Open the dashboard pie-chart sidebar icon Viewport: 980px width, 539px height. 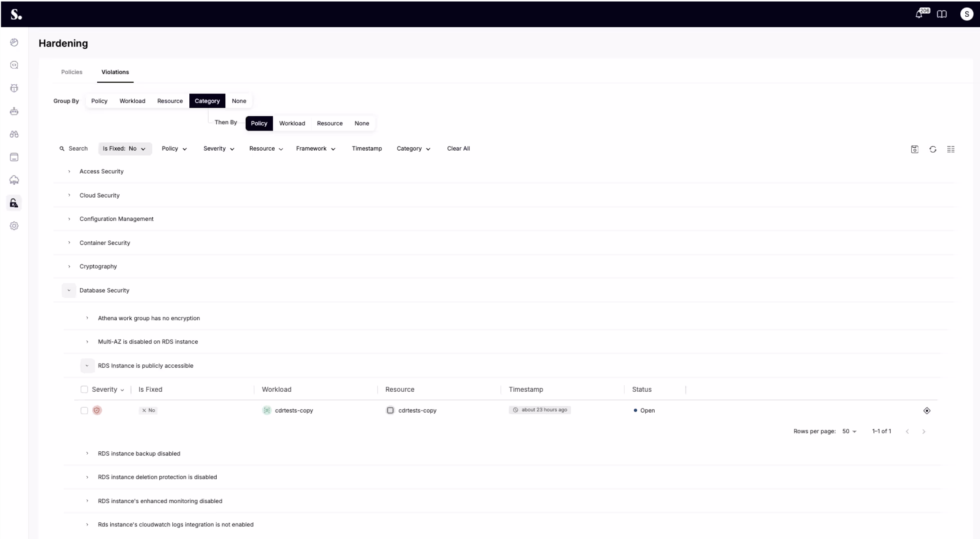(14, 42)
